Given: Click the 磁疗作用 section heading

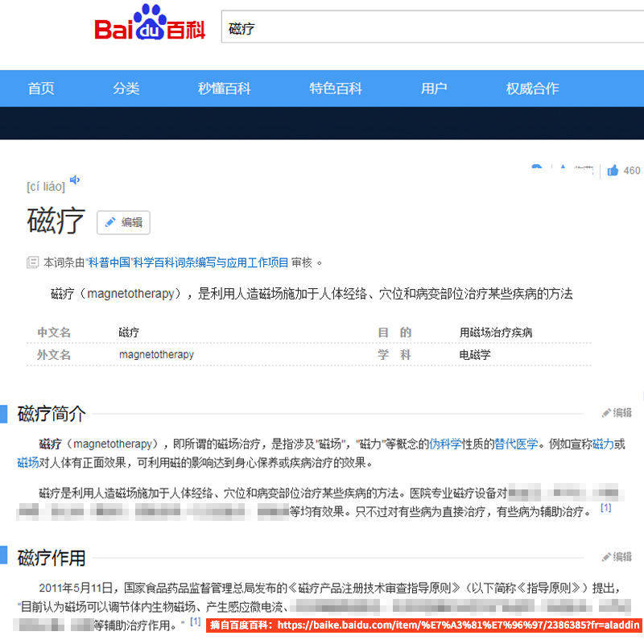Looking at the screenshot, I should [52, 557].
